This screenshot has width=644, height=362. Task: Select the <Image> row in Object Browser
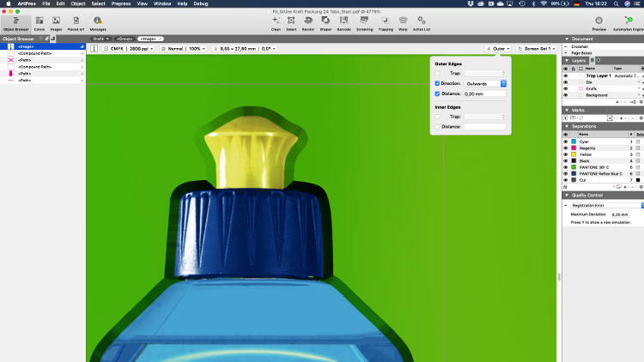(43, 46)
